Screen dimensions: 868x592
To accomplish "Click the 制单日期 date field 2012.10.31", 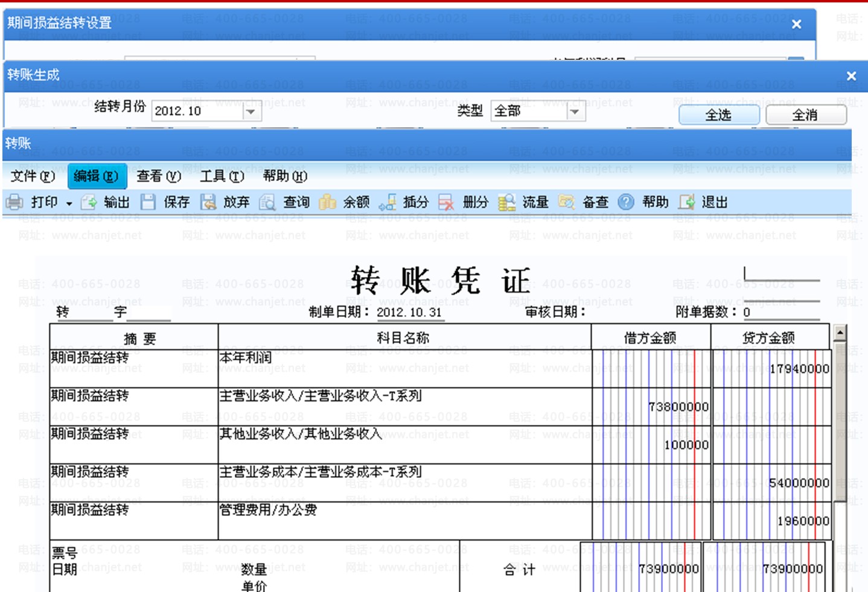I will [409, 313].
